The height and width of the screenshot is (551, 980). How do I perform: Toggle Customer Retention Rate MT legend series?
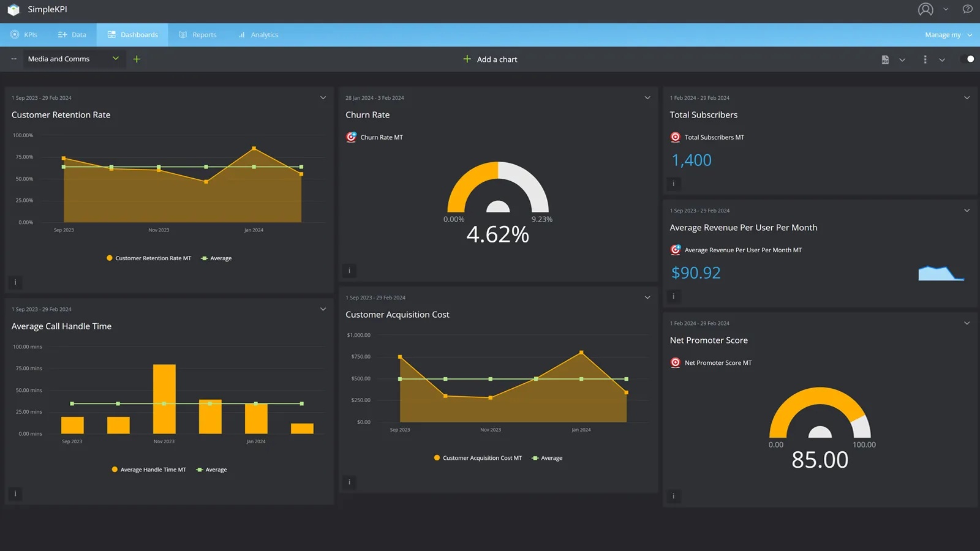(149, 258)
